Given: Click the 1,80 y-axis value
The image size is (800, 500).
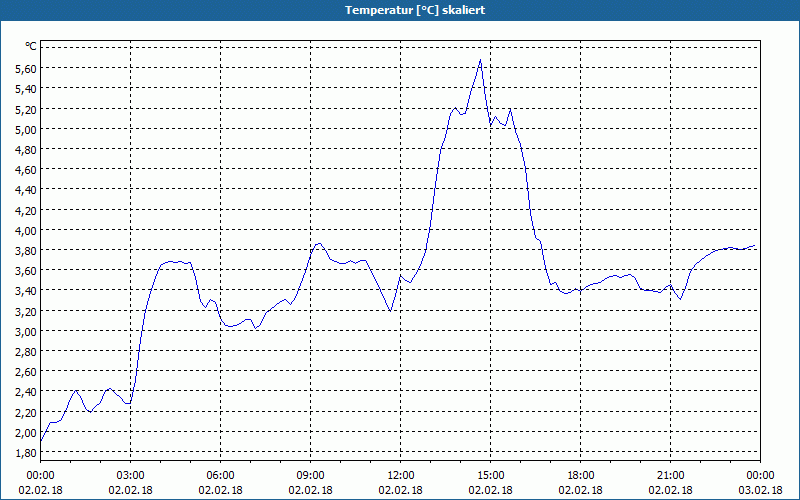Looking at the screenshot, I should (x=27, y=453).
